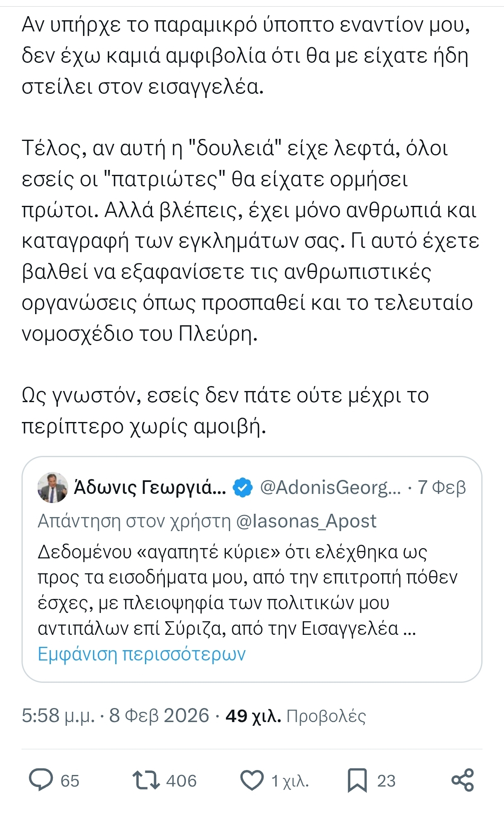Click the blue verified badge

click(x=243, y=488)
